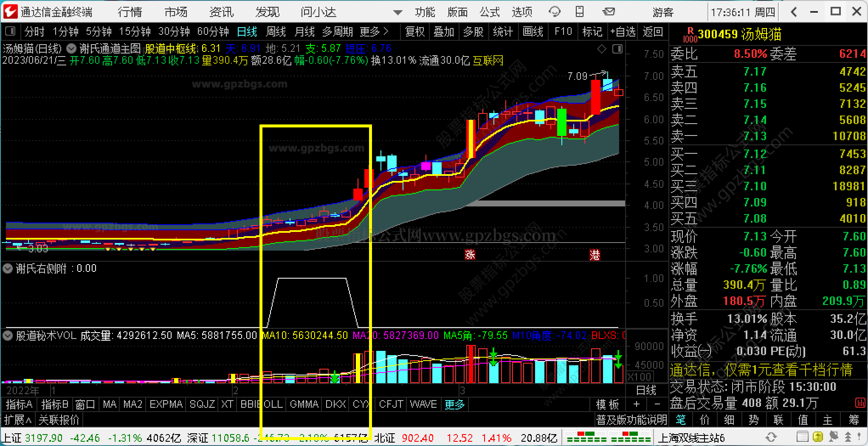Select the MA indicator tab
868x446 pixels.
coord(110,404)
